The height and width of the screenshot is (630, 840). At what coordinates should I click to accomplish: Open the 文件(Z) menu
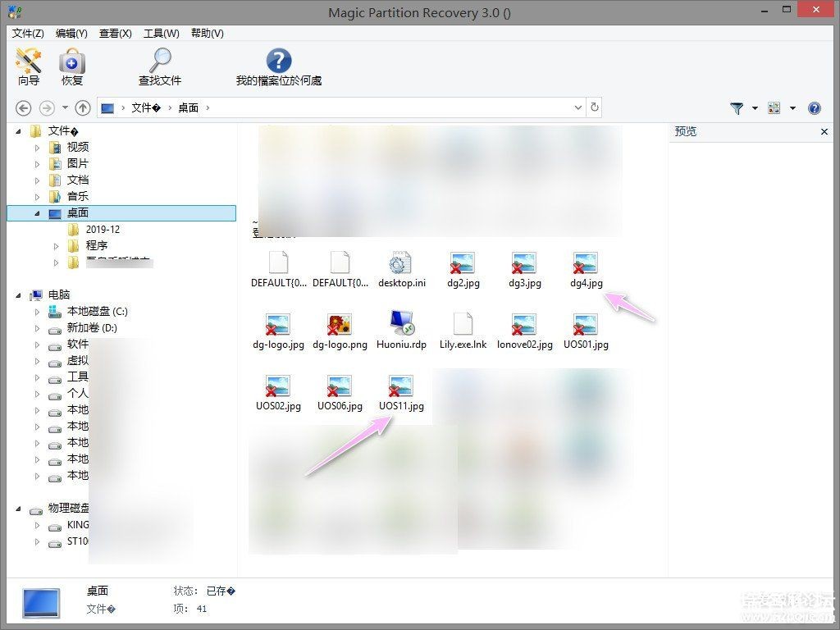click(28, 34)
